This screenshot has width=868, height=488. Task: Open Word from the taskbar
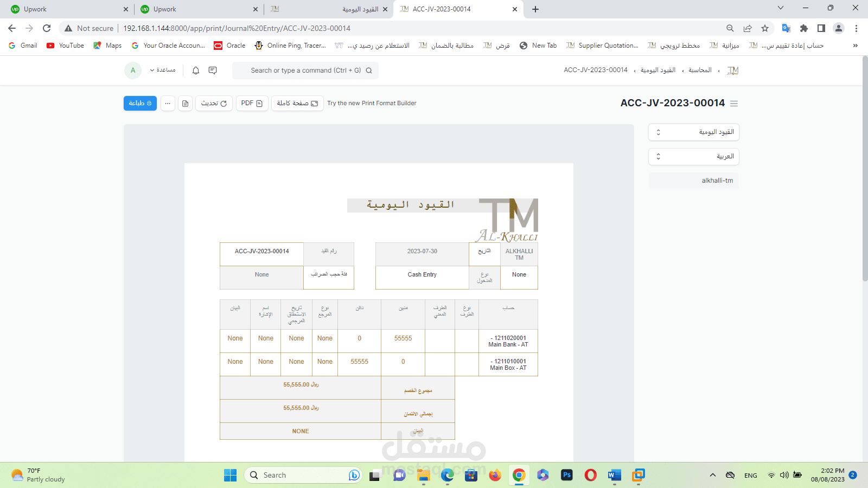tap(614, 475)
